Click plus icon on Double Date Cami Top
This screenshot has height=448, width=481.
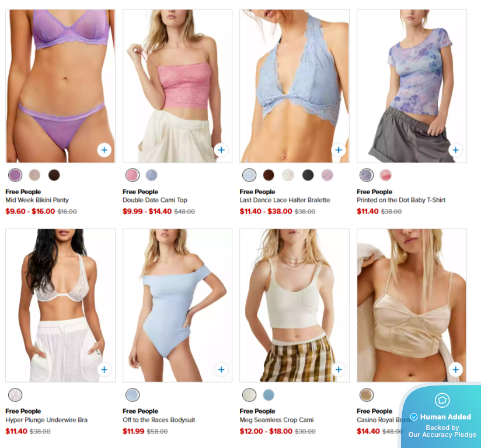pyautogui.click(x=221, y=150)
